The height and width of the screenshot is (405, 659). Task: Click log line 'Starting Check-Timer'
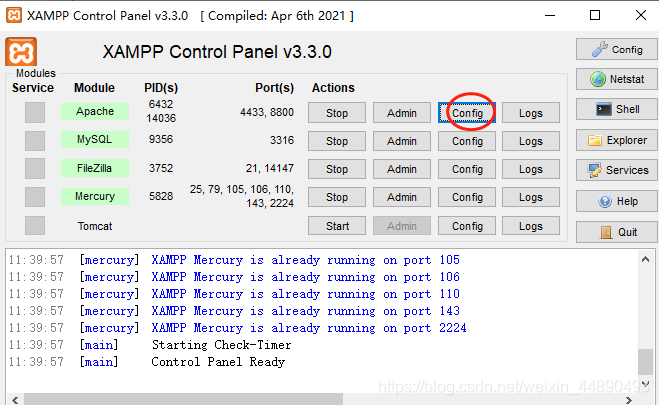pyautogui.click(x=221, y=345)
